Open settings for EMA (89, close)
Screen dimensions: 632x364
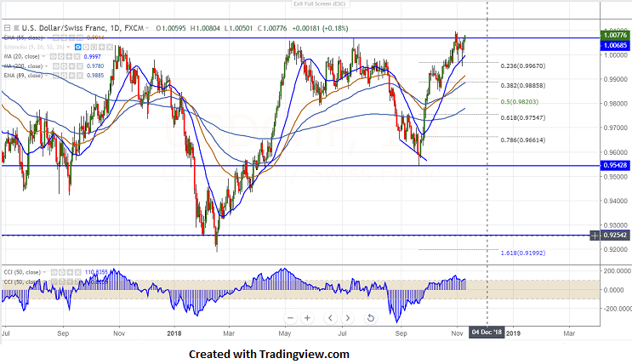pyautogui.click(x=64, y=76)
